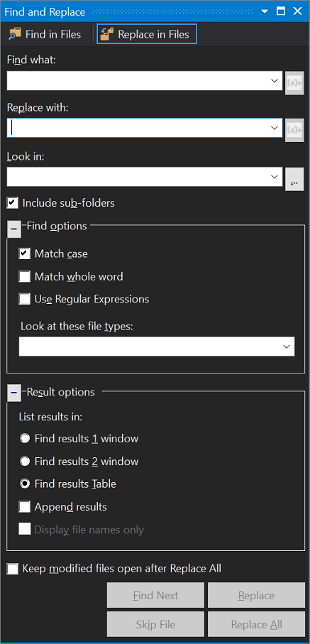Click the Replace button
The image size is (310, 644).
point(256,595)
